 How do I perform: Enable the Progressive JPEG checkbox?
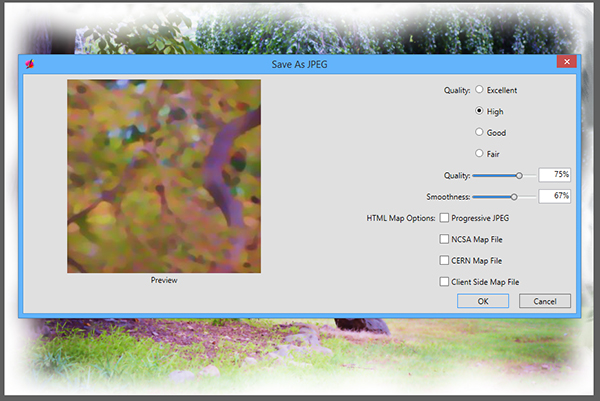pyautogui.click(x=444, y=218)
